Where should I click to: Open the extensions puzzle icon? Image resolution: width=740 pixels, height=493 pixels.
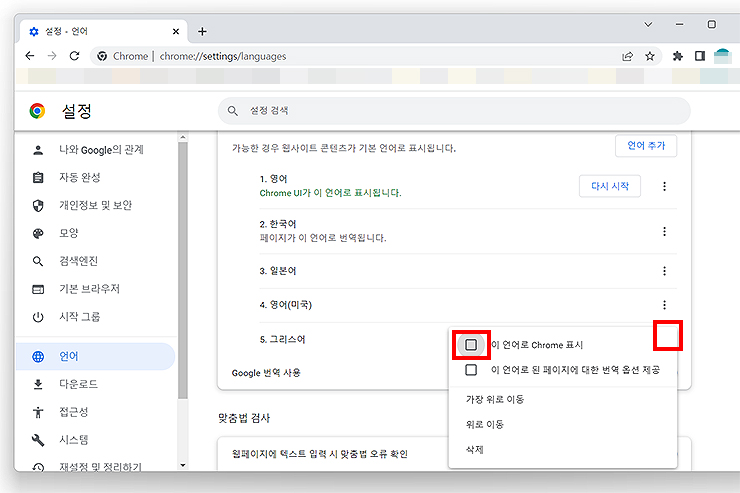point(678,56)
